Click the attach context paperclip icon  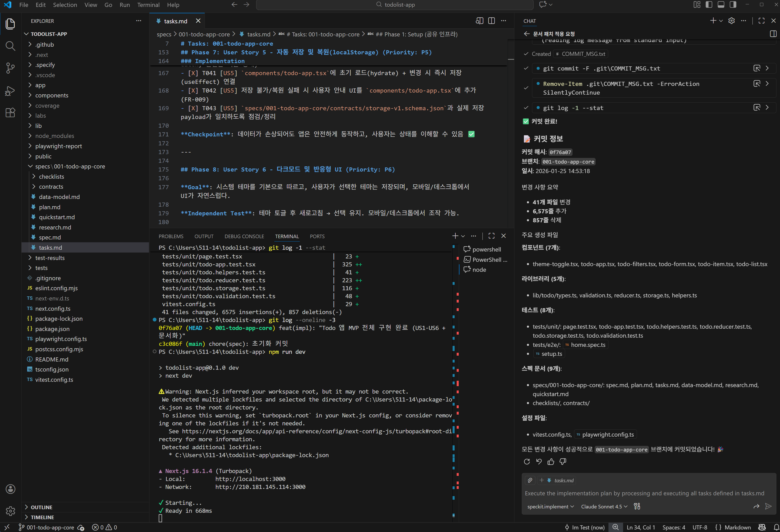pyautogui.click(x=530, y=480)
